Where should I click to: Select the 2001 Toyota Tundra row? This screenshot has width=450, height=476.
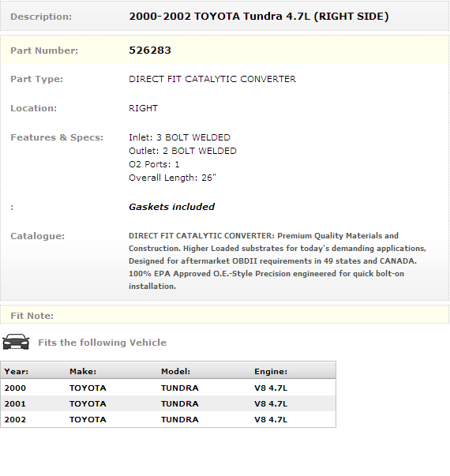pos(168,403)
